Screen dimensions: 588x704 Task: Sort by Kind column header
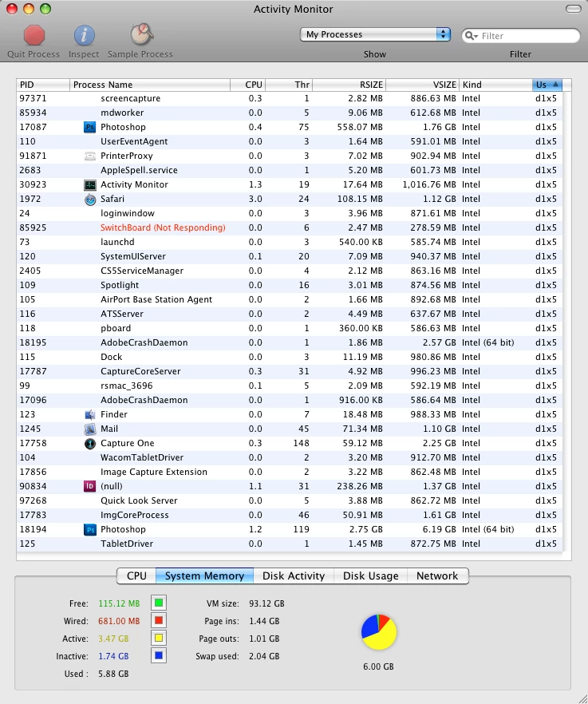[x=495, y=85]
